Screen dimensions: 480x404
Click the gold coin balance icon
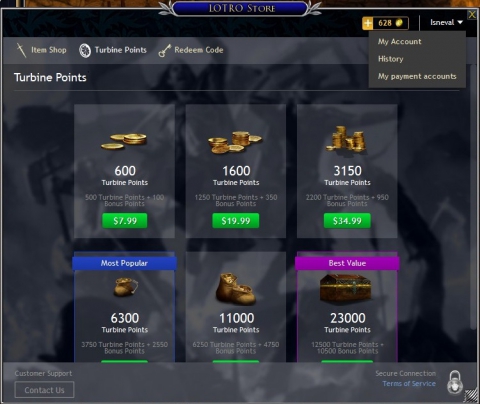399,23
